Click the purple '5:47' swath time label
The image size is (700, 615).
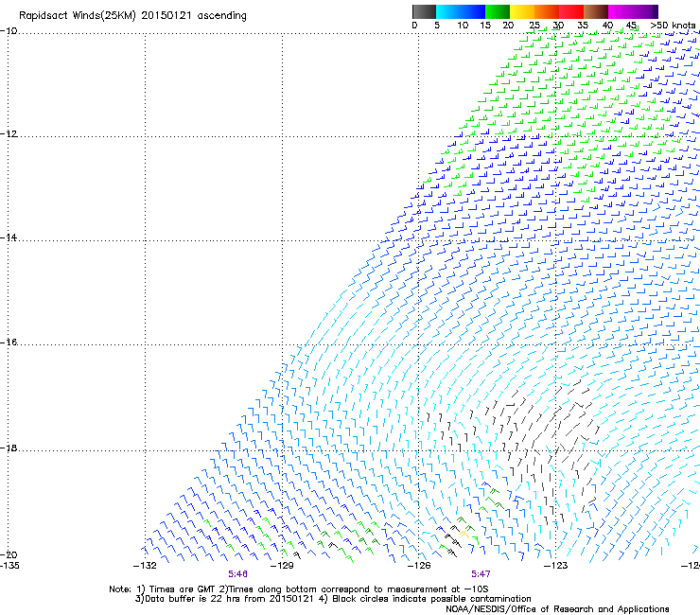pos(481,574)
